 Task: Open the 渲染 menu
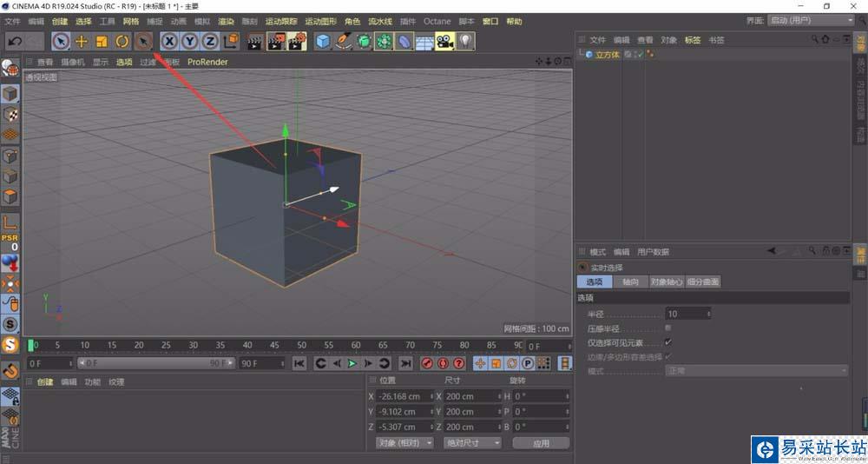(x=226, y=21)
